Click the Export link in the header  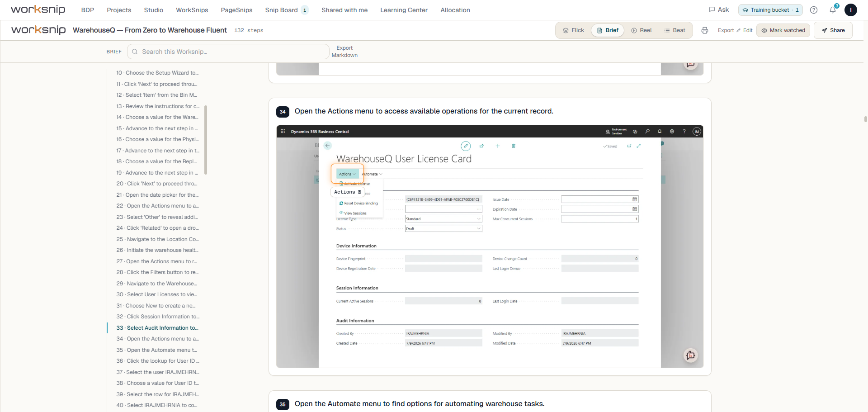(726, 30)
